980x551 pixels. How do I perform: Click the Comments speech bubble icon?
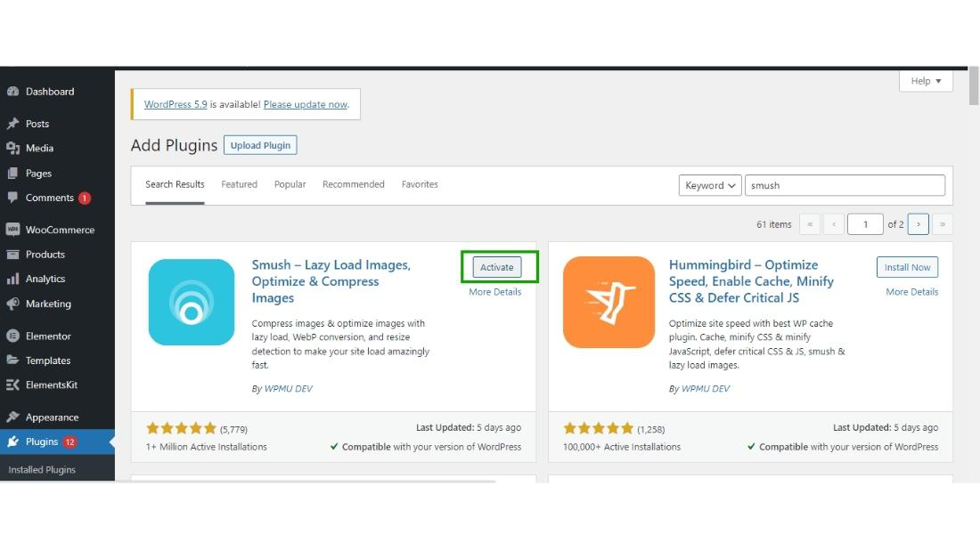click(13, 198)
